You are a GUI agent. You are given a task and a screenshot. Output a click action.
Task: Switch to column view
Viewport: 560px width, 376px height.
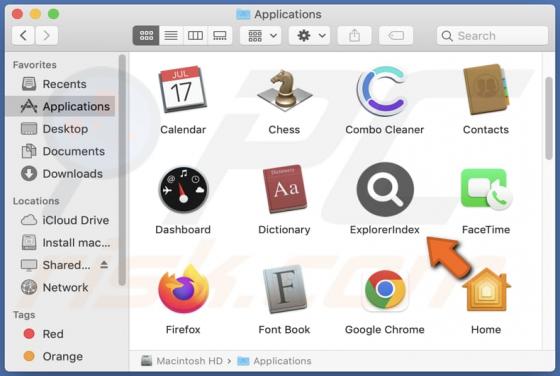195,35
